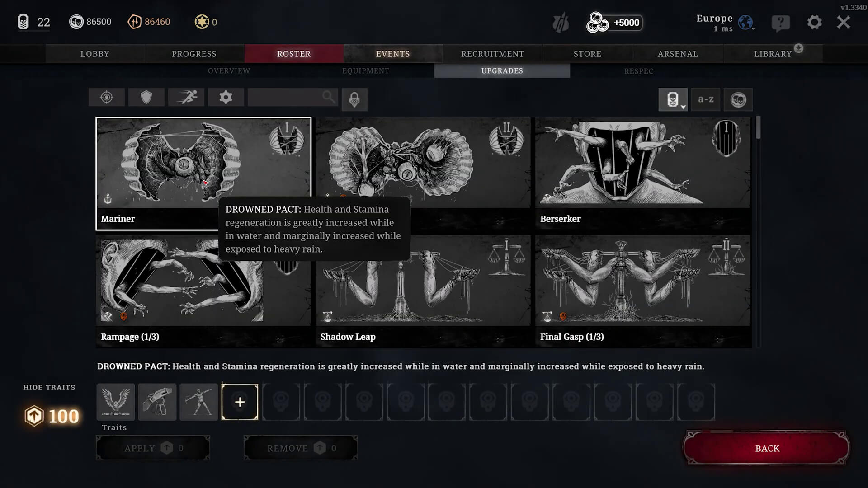This screenshot has height=488, width=868.
Task: Toggle the padlock locked-traits filter
Action: click(354, 99)
